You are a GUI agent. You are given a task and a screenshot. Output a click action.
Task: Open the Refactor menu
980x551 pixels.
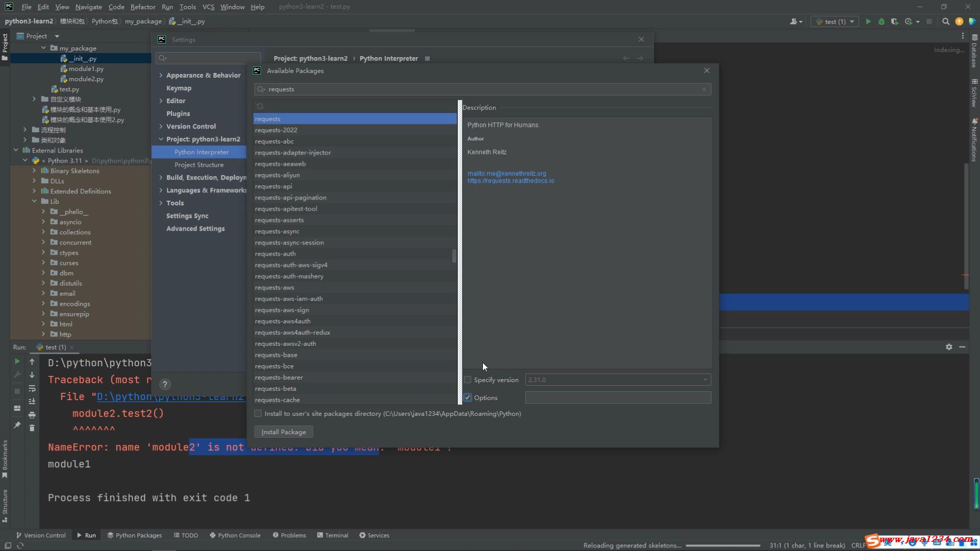pyautogui.click(x=143, y=7)
